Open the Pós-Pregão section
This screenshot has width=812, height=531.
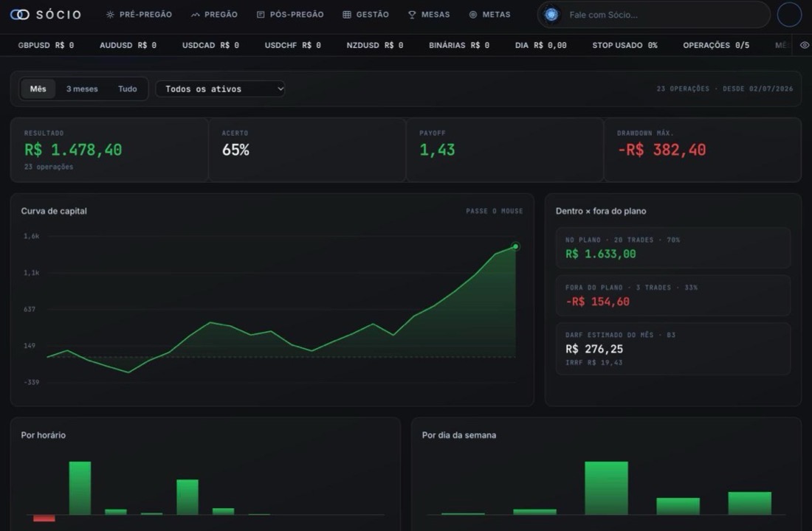point(290,15)
